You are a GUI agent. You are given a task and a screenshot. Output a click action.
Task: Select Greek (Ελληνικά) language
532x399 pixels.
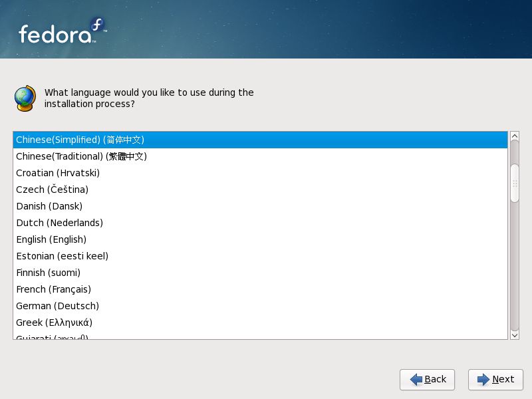(260, 323)
